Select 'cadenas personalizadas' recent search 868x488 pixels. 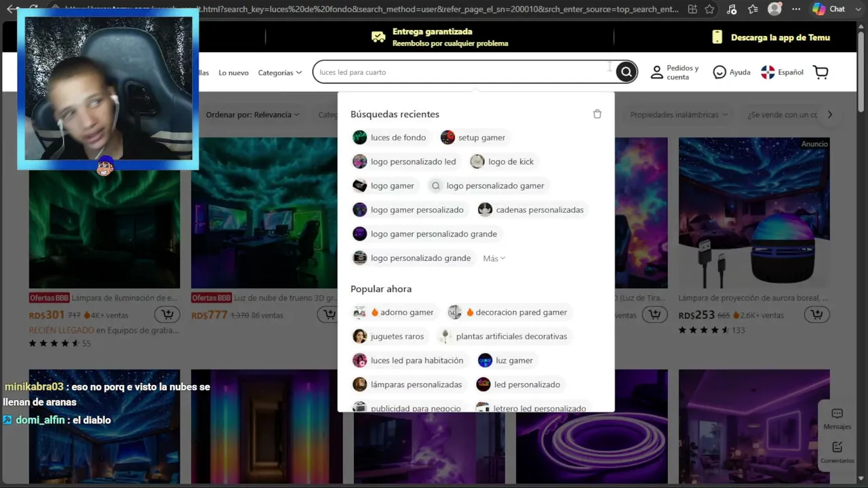pyautogui.click(x=531, y=210)
